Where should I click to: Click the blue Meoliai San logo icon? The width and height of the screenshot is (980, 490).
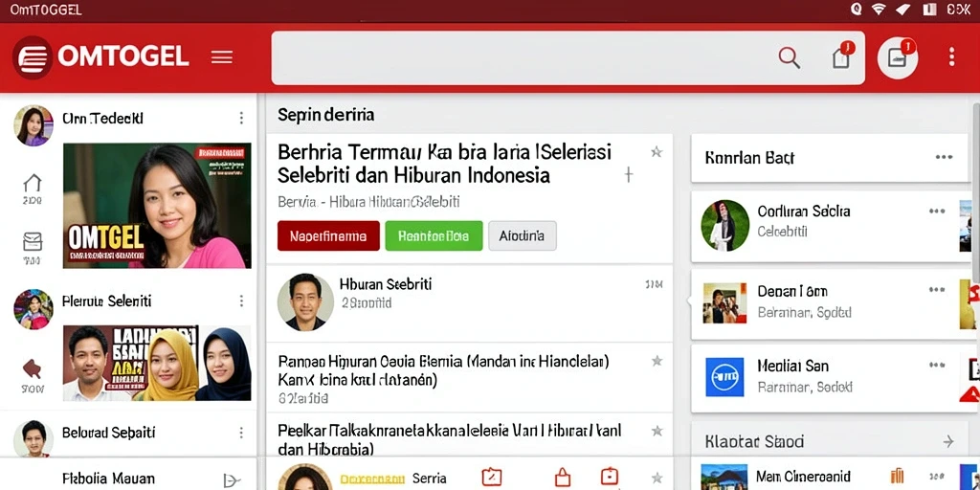(725, 377)
